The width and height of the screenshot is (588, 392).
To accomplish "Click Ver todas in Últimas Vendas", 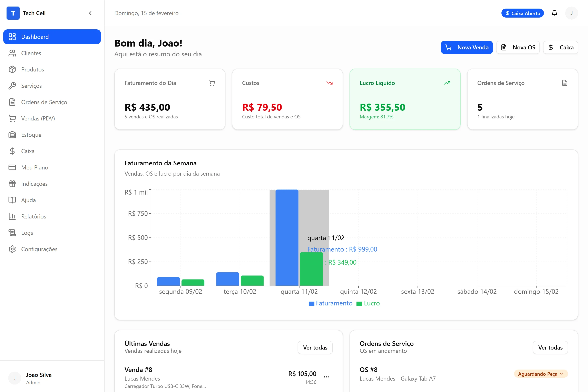I will (315, 347).
